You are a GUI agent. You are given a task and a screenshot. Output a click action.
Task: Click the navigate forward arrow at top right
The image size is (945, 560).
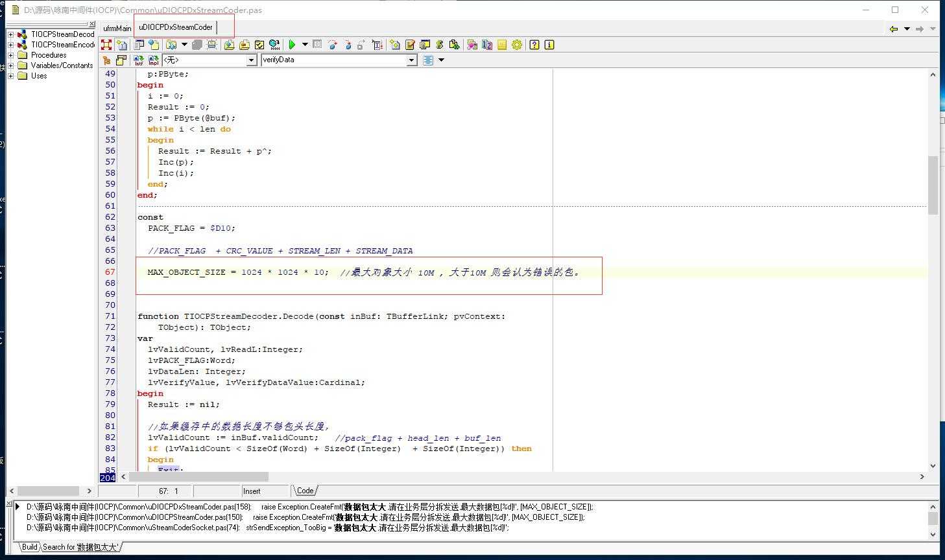tap(920, 29)
